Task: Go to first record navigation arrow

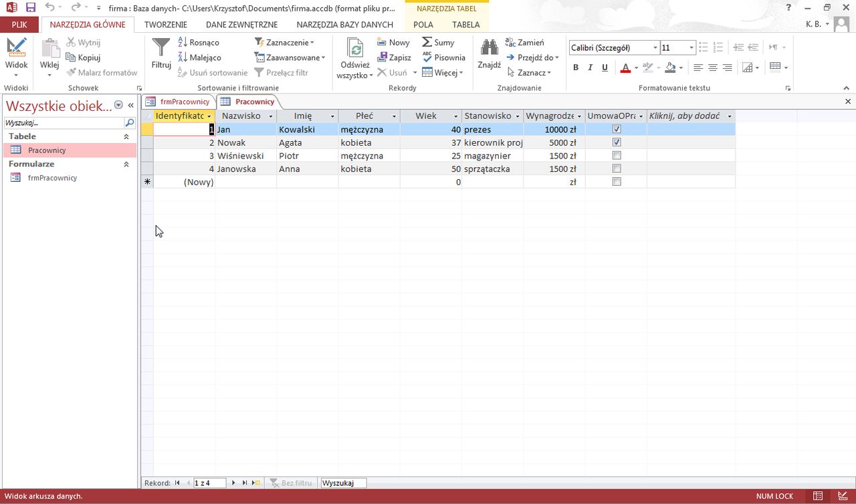Action: click(177, 483)
